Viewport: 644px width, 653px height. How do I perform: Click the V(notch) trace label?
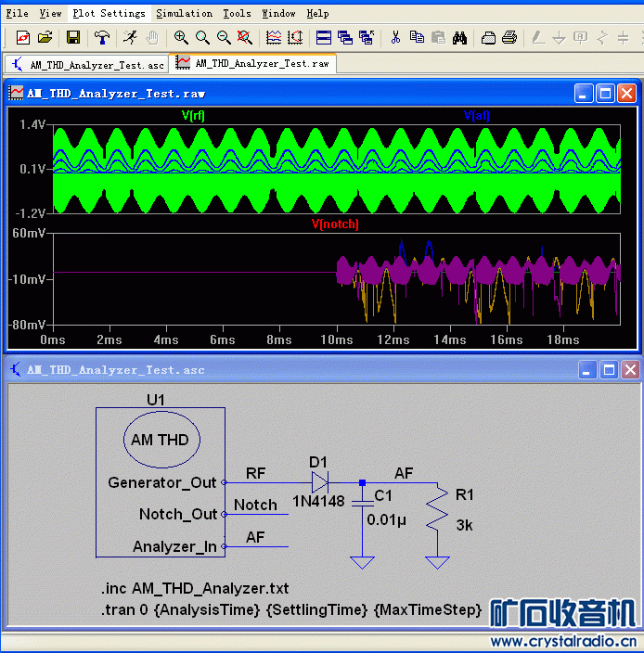coord(335,224)
